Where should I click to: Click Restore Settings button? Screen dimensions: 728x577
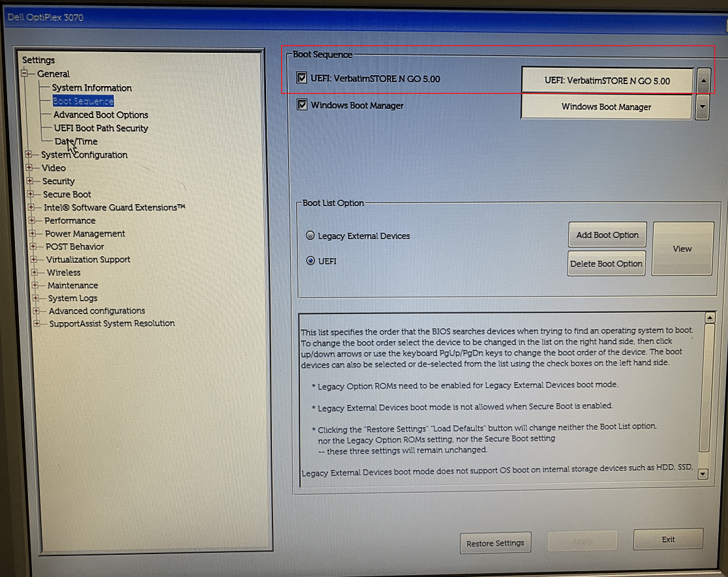click(x=495, y=543)
